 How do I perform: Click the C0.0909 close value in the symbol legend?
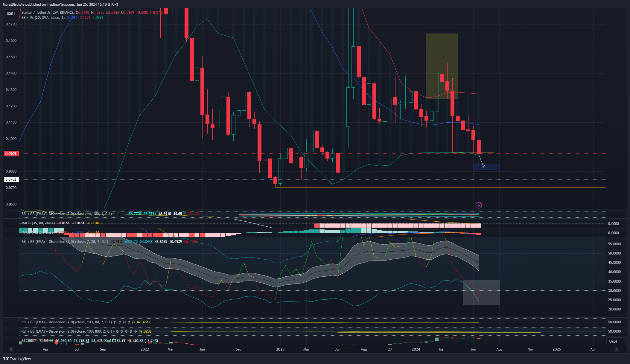(x=128, y=13)
